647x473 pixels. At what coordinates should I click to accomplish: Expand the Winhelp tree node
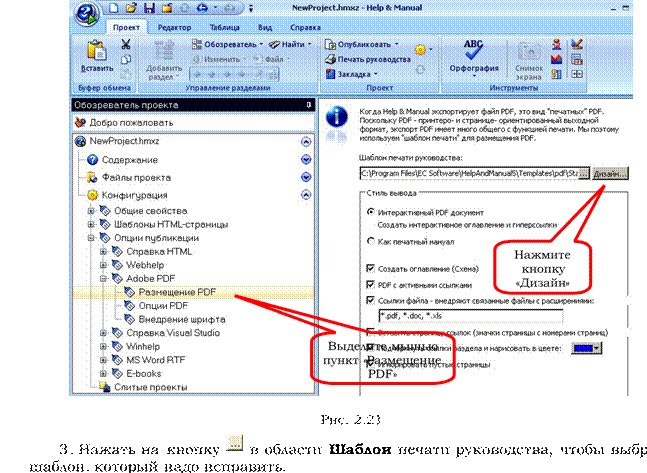point(103,347)
